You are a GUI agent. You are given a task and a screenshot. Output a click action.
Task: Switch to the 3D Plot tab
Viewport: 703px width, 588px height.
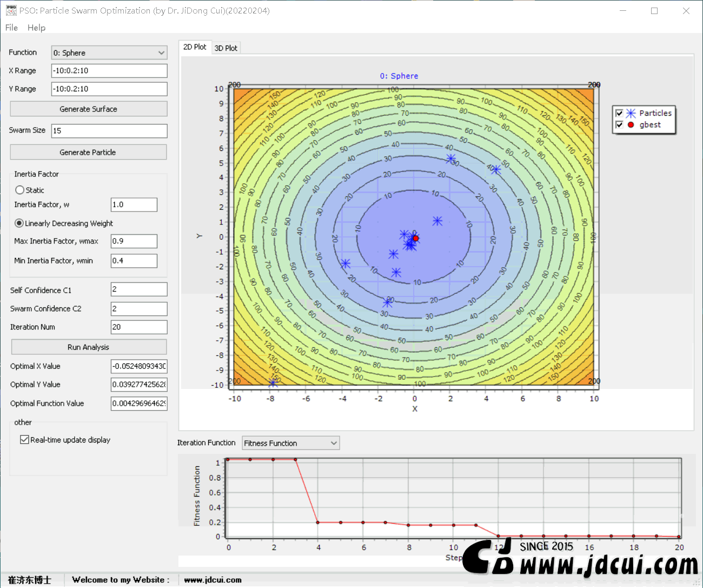226,48
